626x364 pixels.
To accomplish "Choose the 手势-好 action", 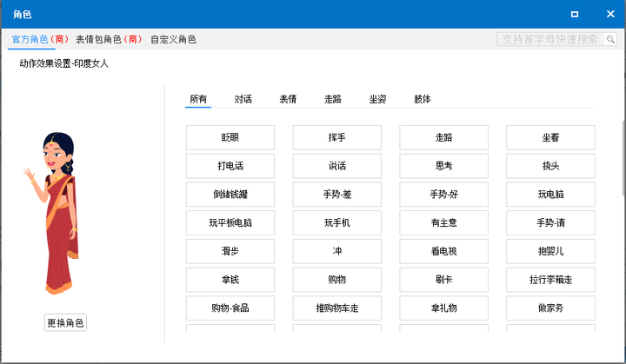I will [x=444, y=195].
